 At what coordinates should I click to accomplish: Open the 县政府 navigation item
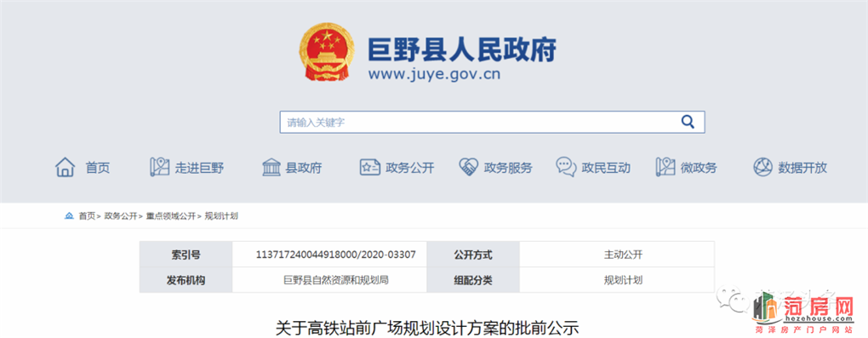click(303, 168)
